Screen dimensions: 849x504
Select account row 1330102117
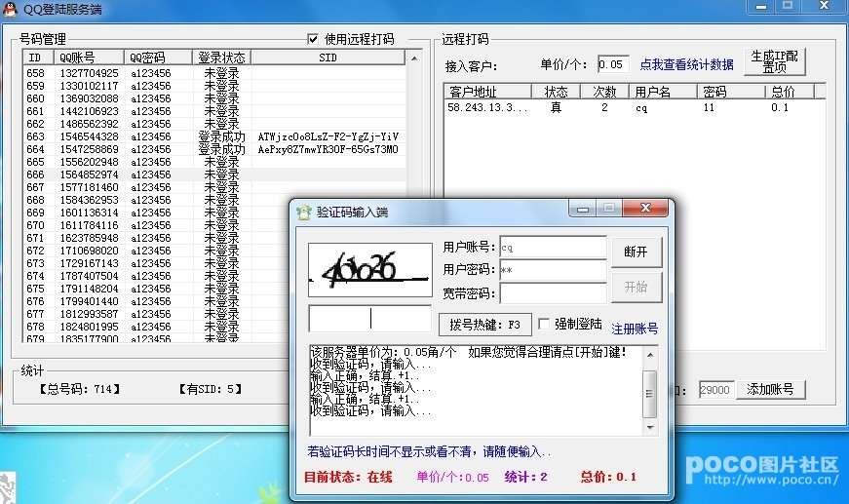click(x=214, y=86)
